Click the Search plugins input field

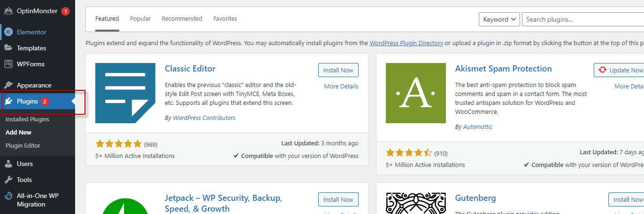click(x=583, y=19)
